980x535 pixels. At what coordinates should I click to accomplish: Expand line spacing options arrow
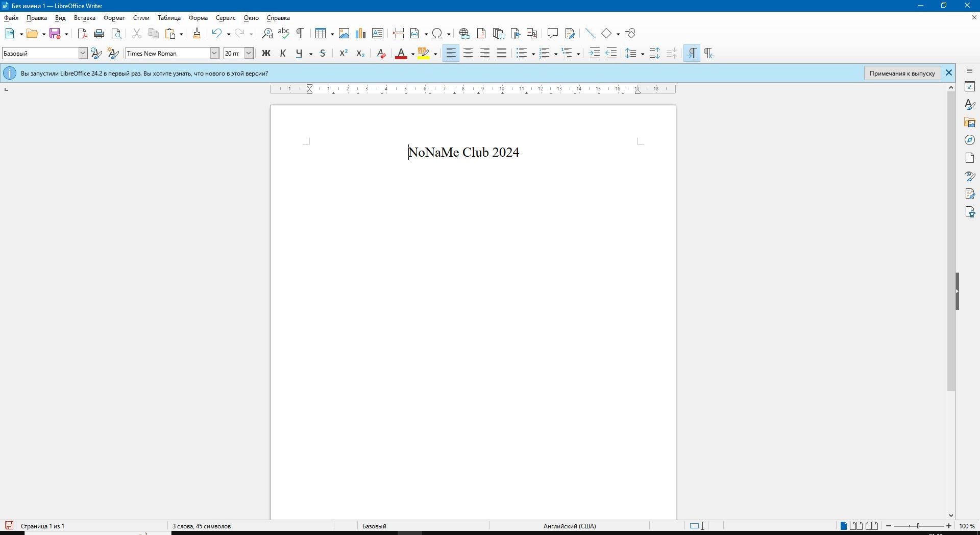coord(643,54)
